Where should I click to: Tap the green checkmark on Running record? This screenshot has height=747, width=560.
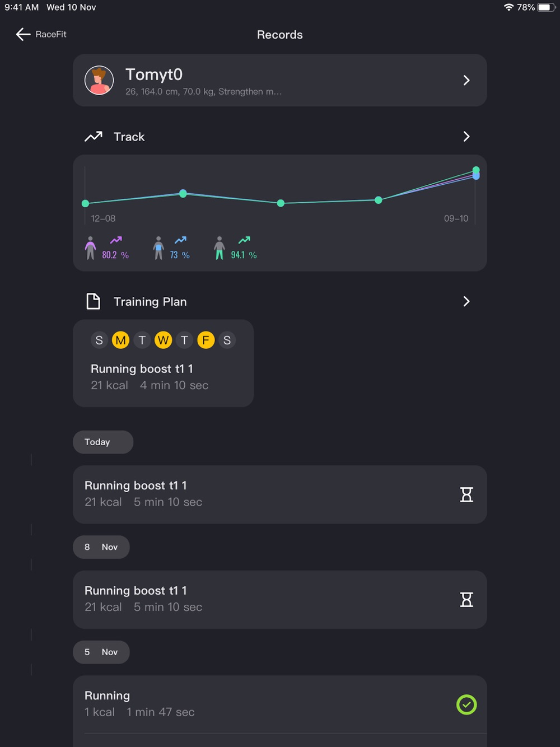(466, 704)
